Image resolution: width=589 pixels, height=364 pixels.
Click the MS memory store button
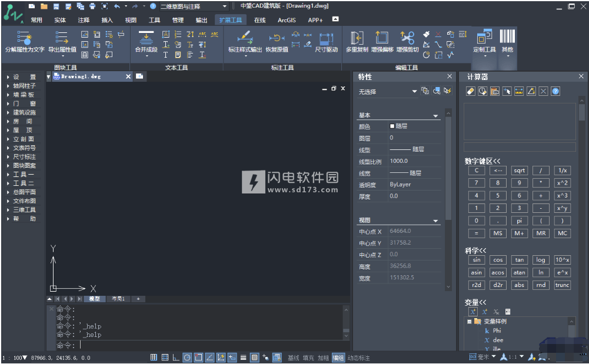(498, 233)
